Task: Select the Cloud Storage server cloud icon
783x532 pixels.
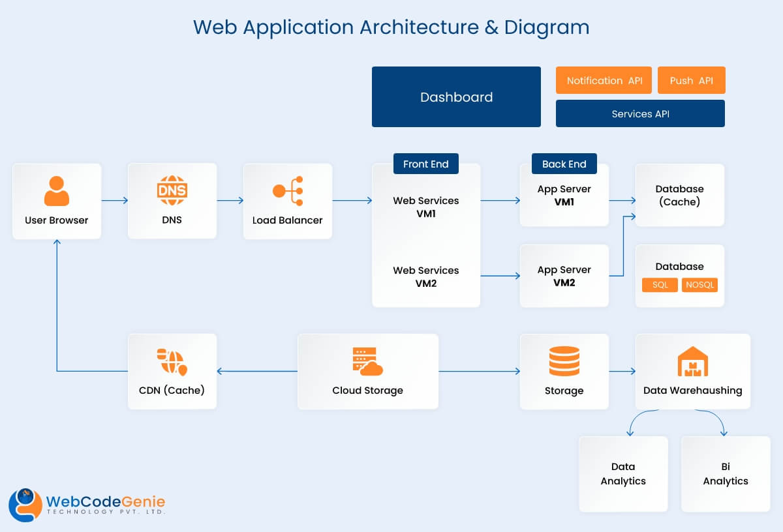Action: click(x=367, y=361)
